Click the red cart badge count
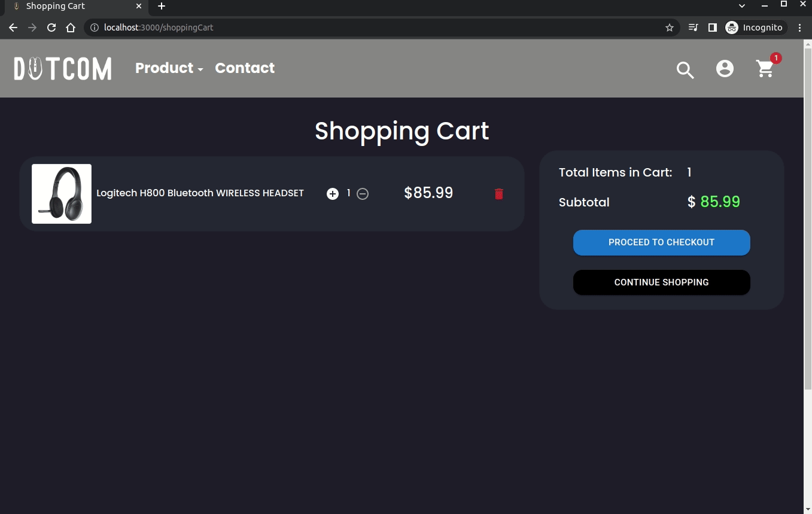The height and width of the screenshot is (514, 812). [775, 58]
